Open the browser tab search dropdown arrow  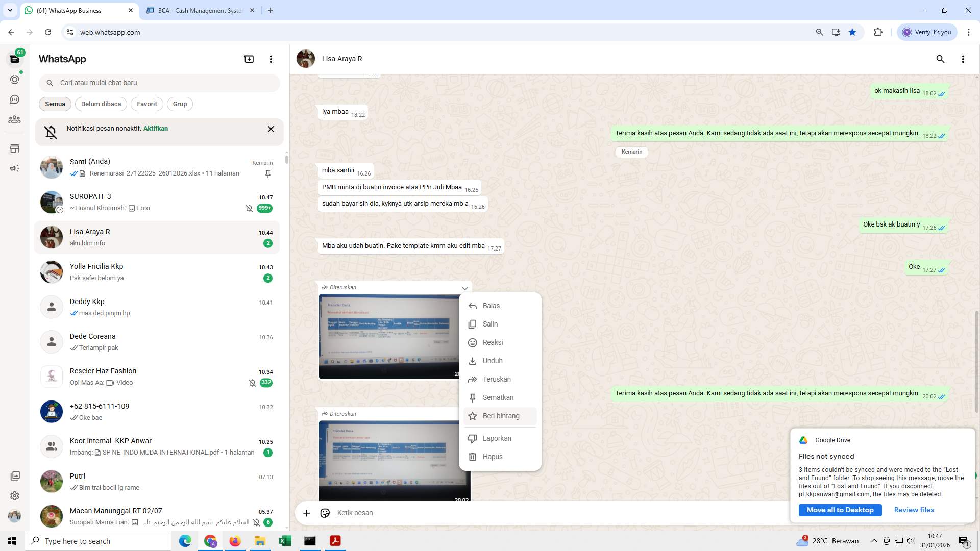point(9,10)
